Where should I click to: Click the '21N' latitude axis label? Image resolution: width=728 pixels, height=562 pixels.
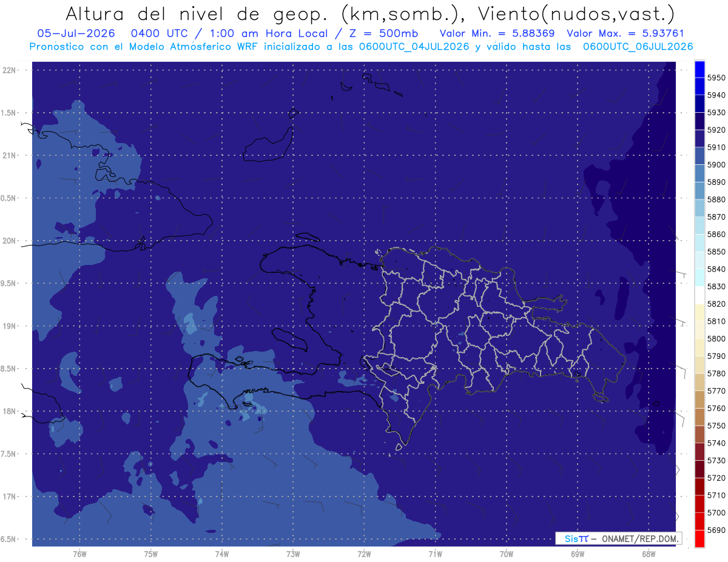pyautogui.click(x=9, y=155)
